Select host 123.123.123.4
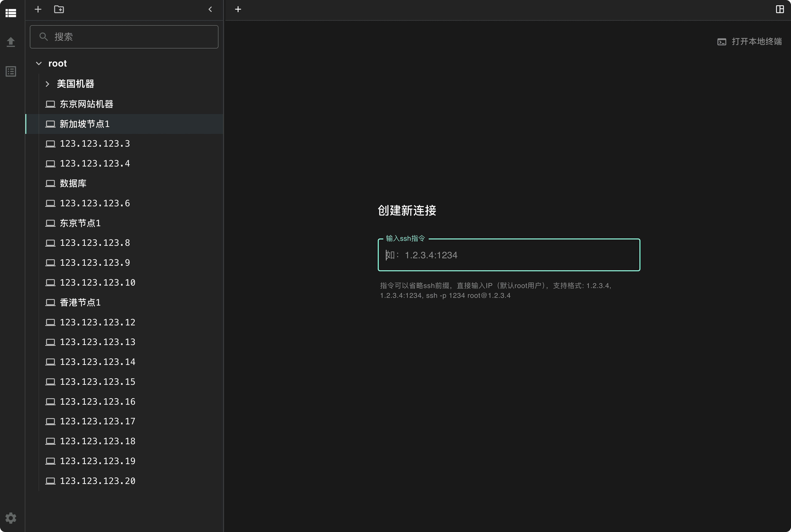Image resolution: width=791 pixels, height=532 pixels. 124,163
